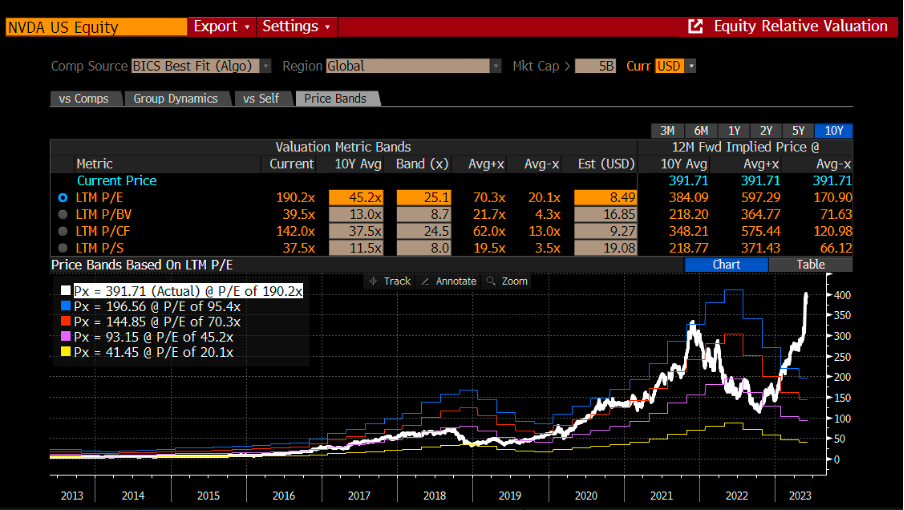Click the USD currency field

pyautogui.click(x=669, y=66)
